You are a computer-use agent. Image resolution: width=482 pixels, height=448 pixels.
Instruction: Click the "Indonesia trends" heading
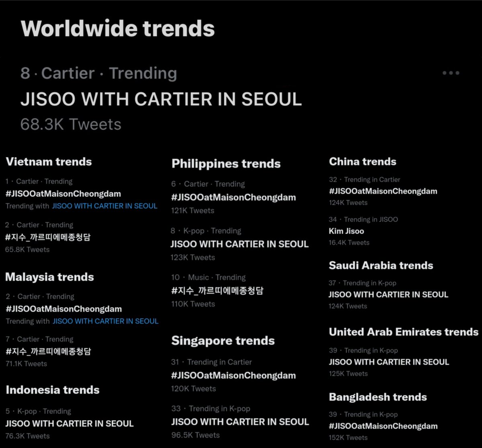pos(52,390)
